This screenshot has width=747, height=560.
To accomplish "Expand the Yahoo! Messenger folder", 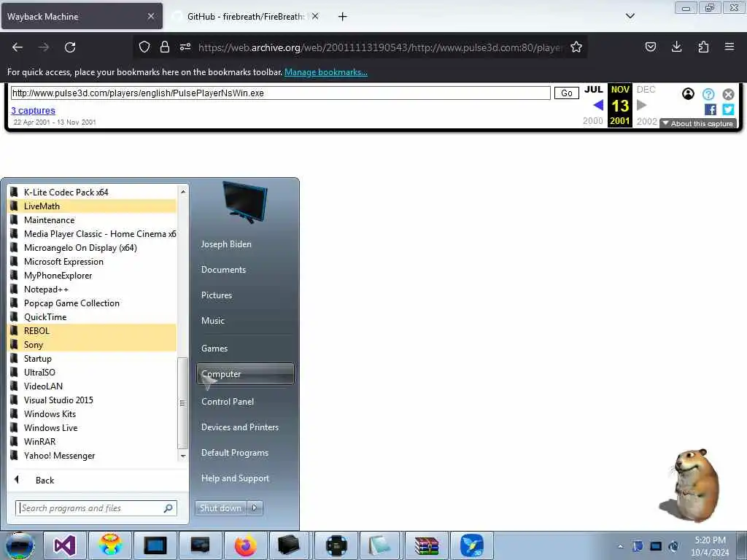I will pos(93,456).
